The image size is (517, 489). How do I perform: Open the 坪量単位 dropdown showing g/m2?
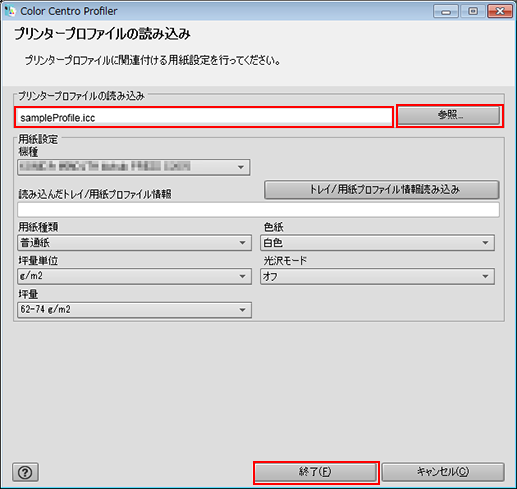(134, 276)
